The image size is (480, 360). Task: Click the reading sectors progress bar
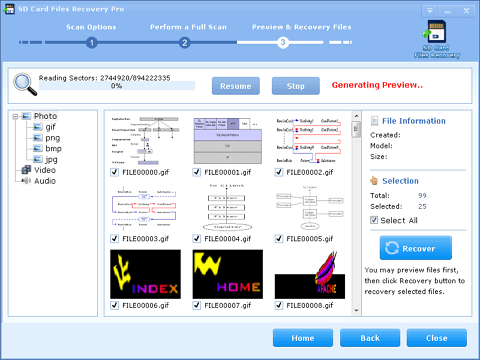(x=117, y=86)
